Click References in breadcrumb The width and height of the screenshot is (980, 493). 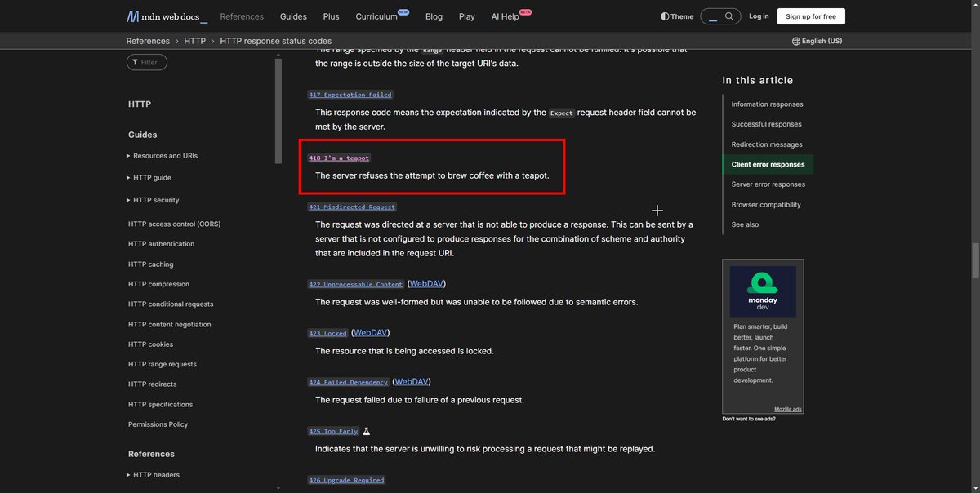147,41
